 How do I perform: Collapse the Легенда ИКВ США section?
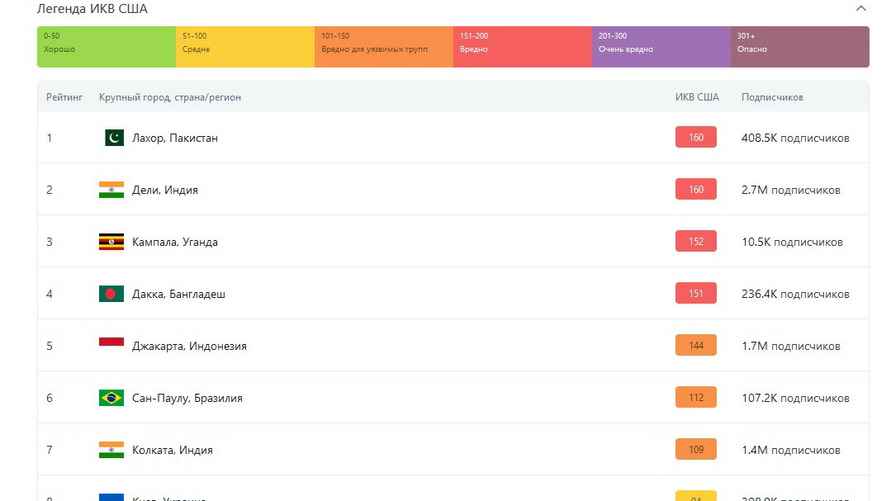click(x=861, y=9)
